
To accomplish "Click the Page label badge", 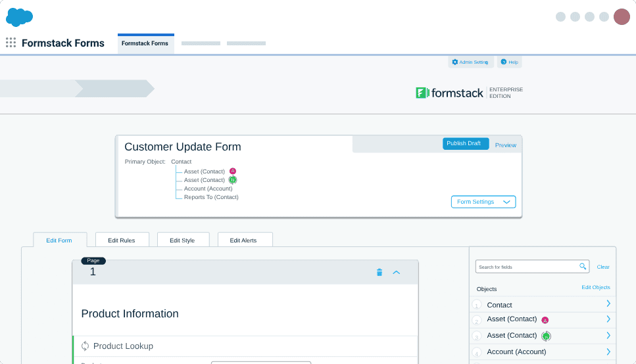I will 93,261.
